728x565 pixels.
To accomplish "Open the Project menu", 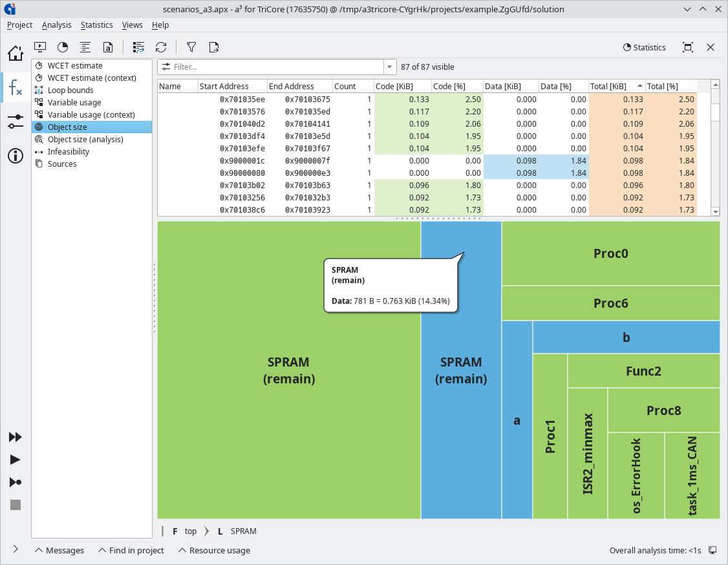I will tap(19, 25).
